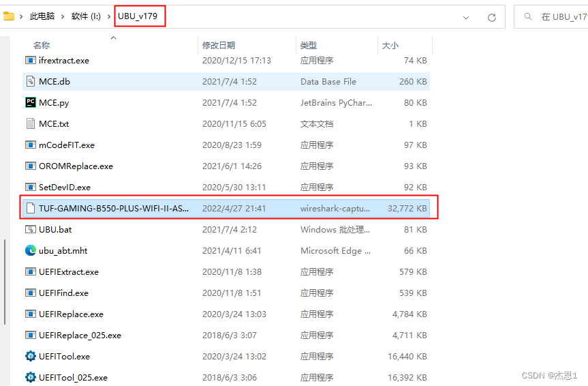This screenshot has width=588, height=386.
Task: Expand the chevron after 此电脑
Action: coord(63,16)
